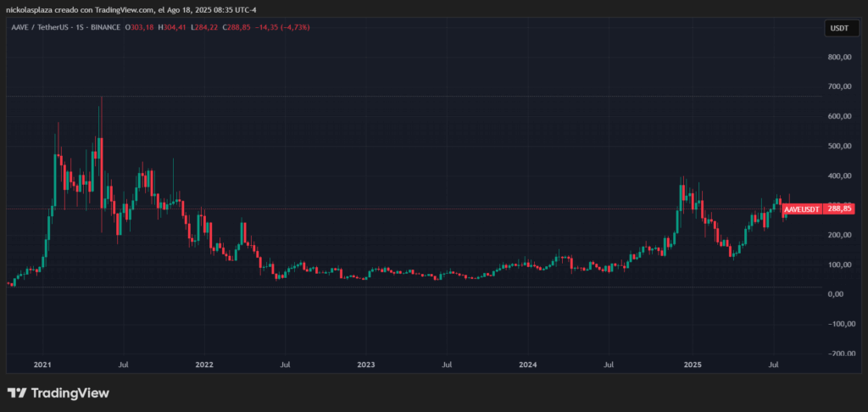Click the red AAVEUSDT price axis tag
868x412 pixels.
[802, 209]
